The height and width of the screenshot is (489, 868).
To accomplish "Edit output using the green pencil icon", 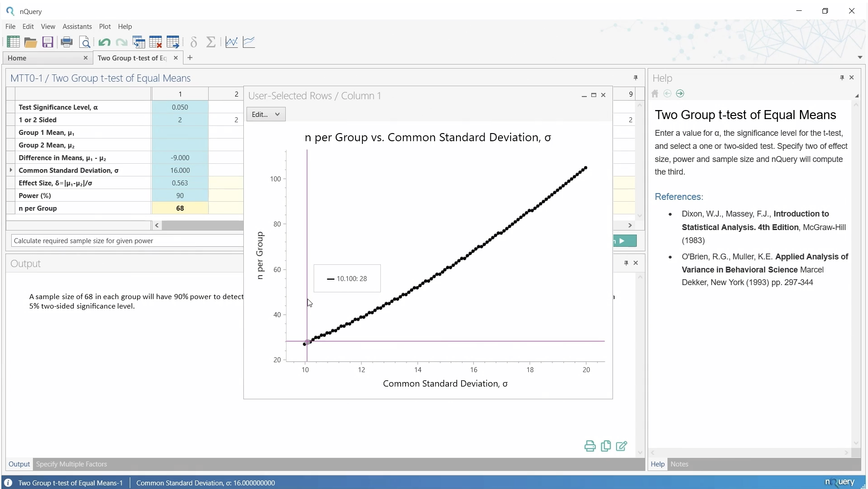I will point(622,446).
